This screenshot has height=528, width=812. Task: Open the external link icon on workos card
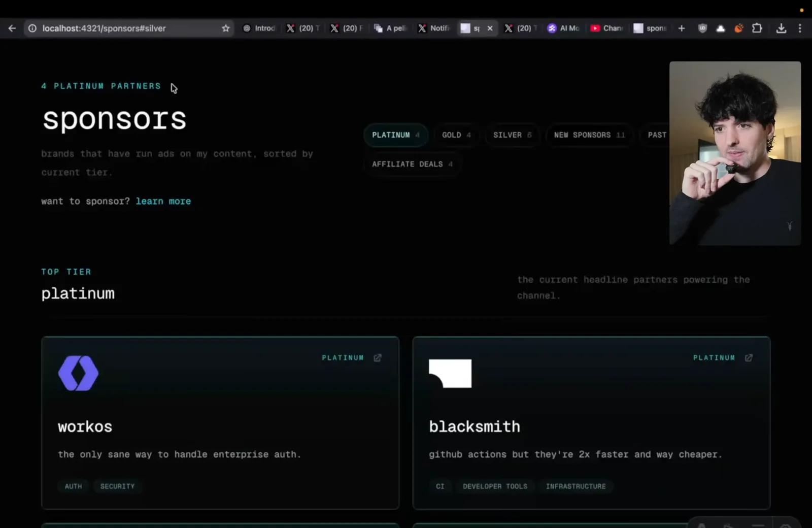[378, 358]
